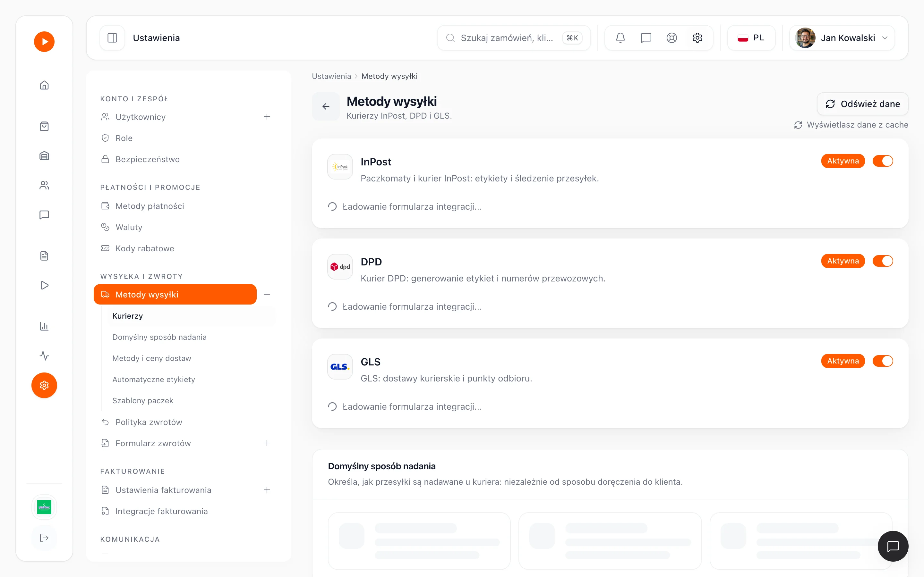Click the back arrow beside Metody wysyłki
The image size is (924, 577).
(326, 106)
